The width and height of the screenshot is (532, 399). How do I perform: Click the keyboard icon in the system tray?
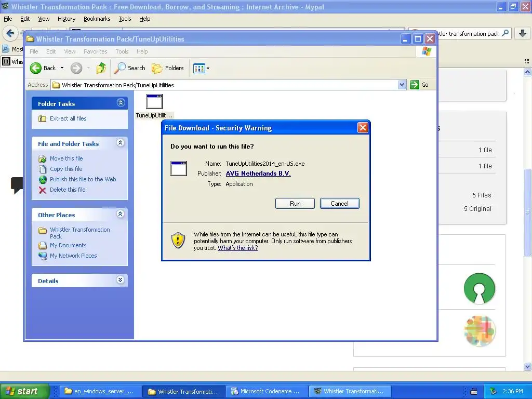pyautogui.click(x=474, y=392)
